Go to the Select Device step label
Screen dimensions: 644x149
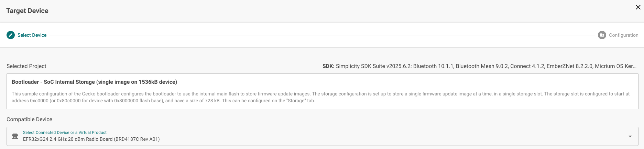tap(32, 35)
